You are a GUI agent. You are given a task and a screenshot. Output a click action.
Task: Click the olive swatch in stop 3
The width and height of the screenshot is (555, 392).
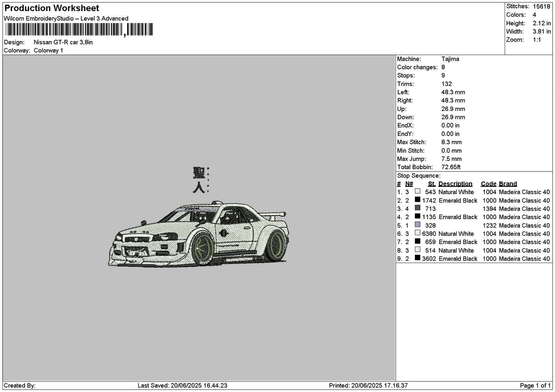[x=418, y=208]
